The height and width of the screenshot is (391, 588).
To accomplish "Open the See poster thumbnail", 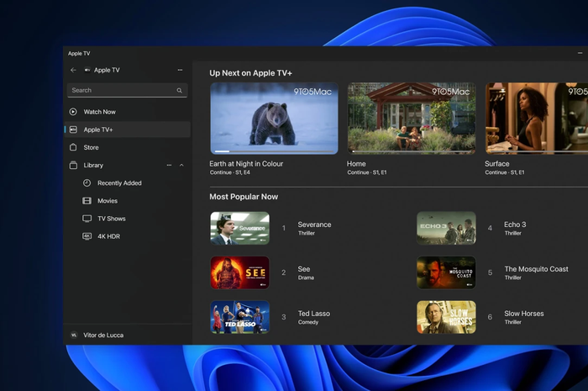I will tap(239, 272).
